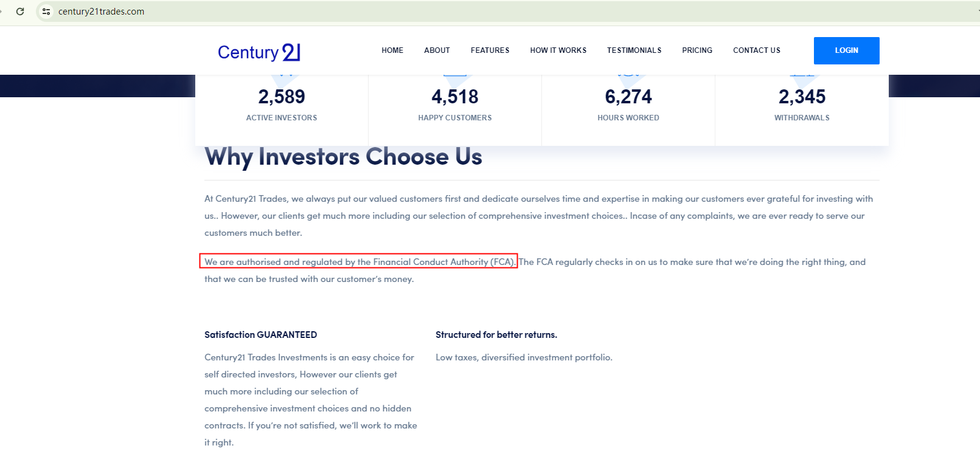Go to the ABOUT page
Viewport: 980px width, 454px height.
point(437,50)
